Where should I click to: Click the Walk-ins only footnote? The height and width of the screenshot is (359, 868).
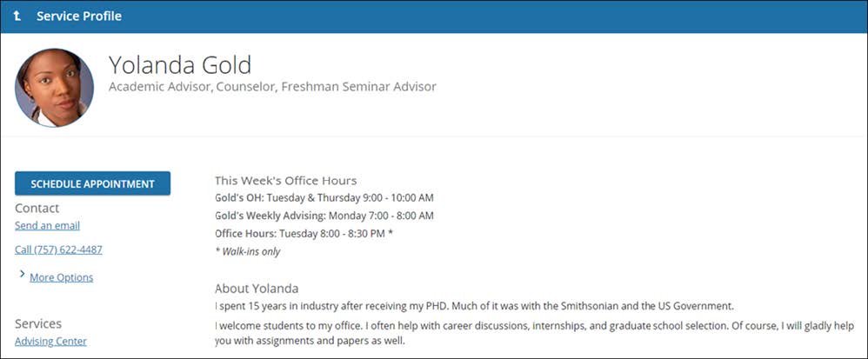pyautogui.click(x=248, y=251)
